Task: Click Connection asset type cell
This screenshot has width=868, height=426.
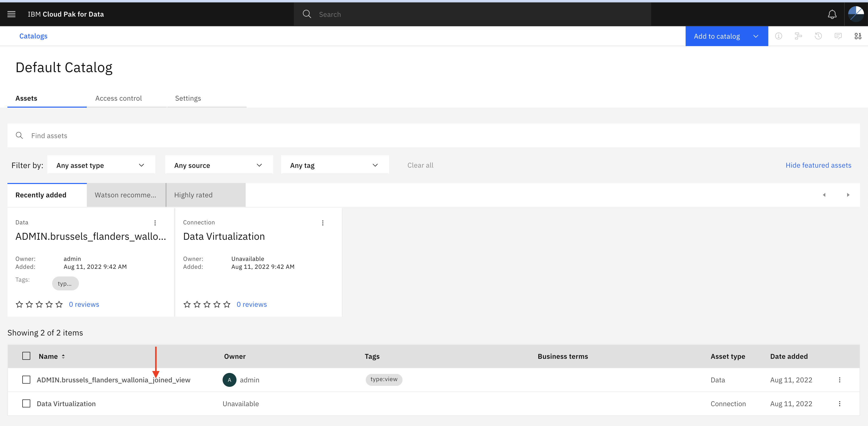Action: coord(728,403)
